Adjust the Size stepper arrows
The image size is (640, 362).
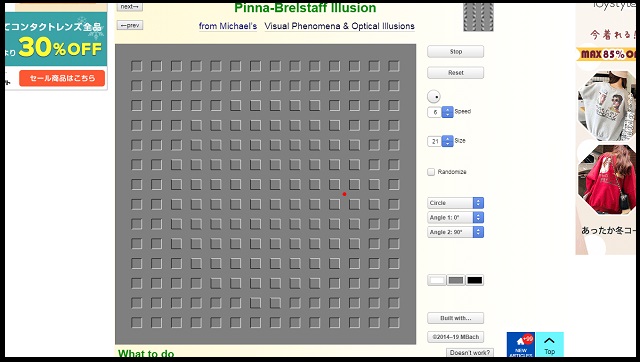pyautogui.click(x=448, y=141)
